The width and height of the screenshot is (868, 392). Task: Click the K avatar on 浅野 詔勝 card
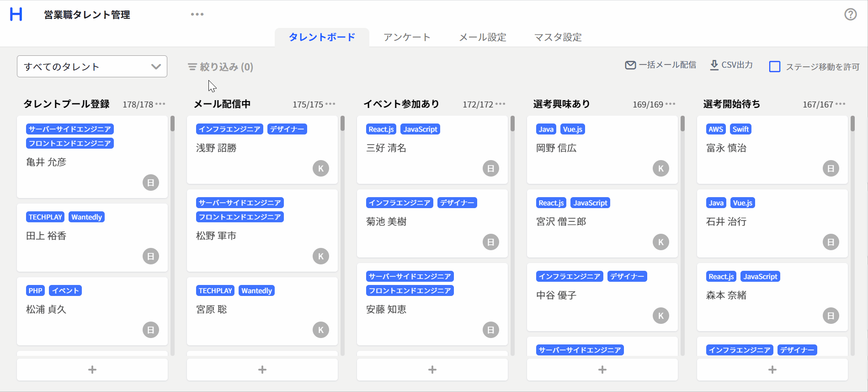coord(320,168)
